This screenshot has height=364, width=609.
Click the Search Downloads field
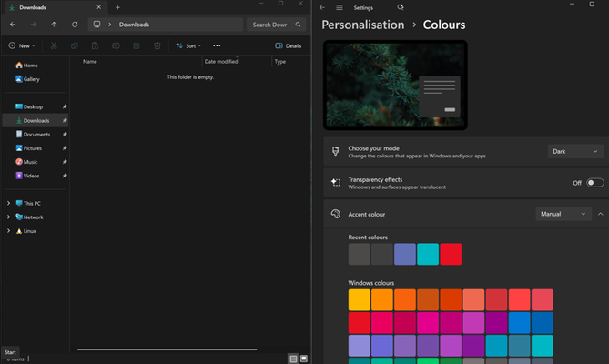276,25
